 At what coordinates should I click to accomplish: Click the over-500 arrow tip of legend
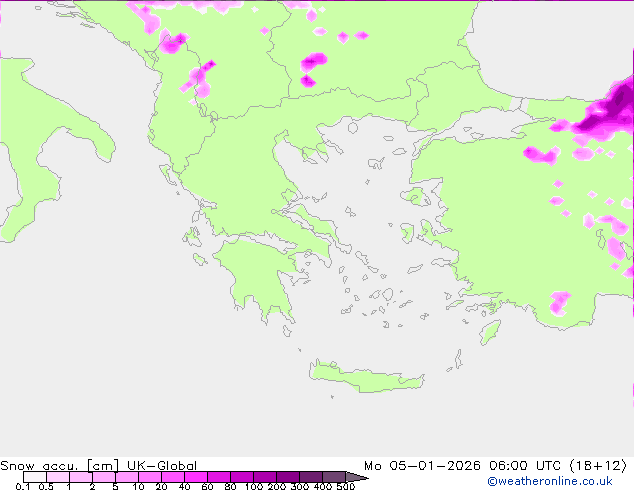[x=357, y=477]
